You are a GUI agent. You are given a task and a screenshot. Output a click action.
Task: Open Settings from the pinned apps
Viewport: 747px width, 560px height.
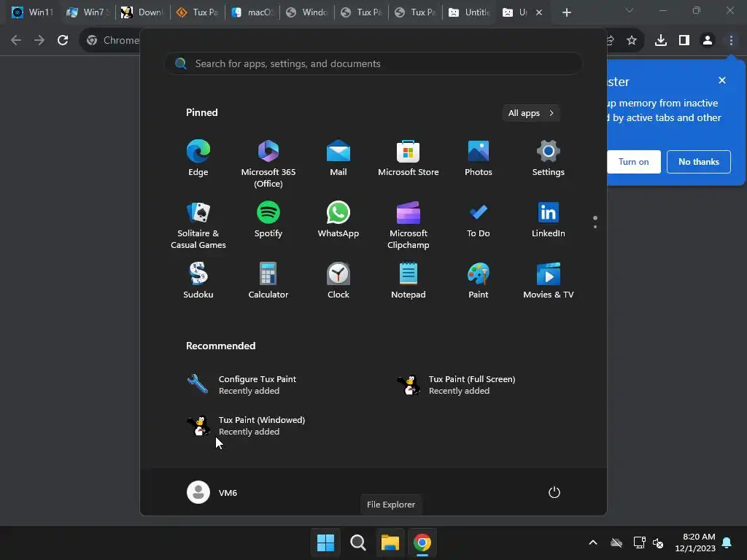[x=549, y=158]
